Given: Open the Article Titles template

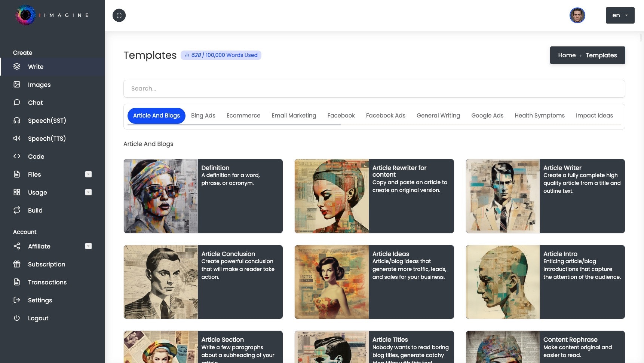Looking at the screenshot, I should pos(374,347).
